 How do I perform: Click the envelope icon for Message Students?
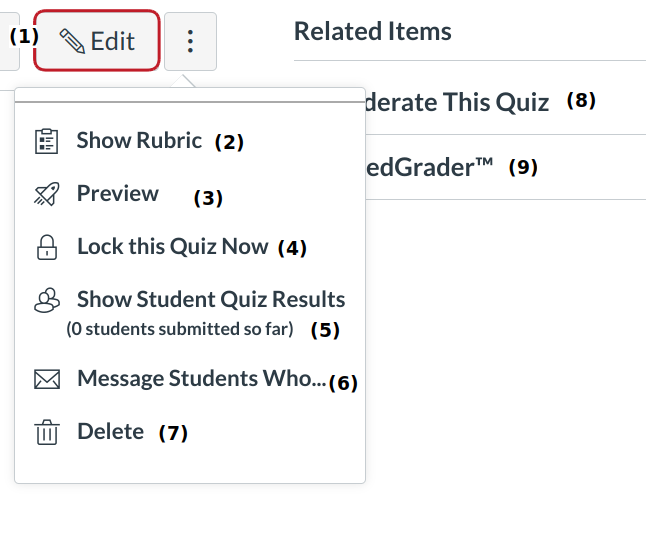[x=46, y=379]
